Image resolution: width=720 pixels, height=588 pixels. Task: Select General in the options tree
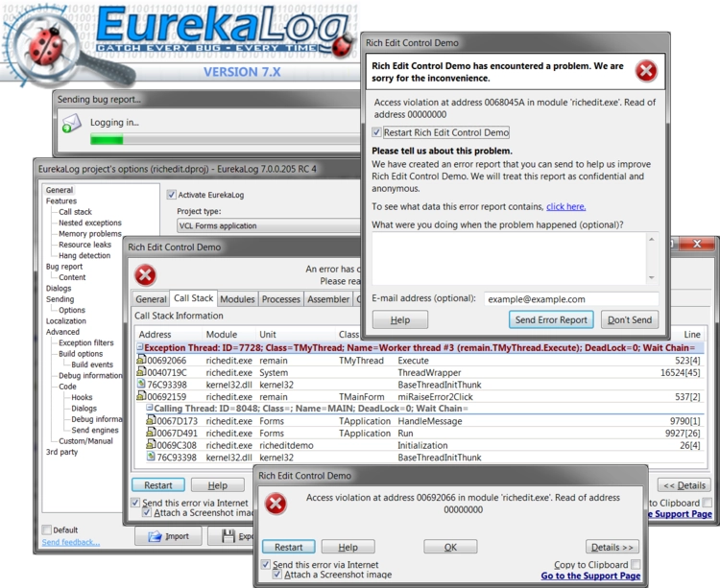coord(60,190)
